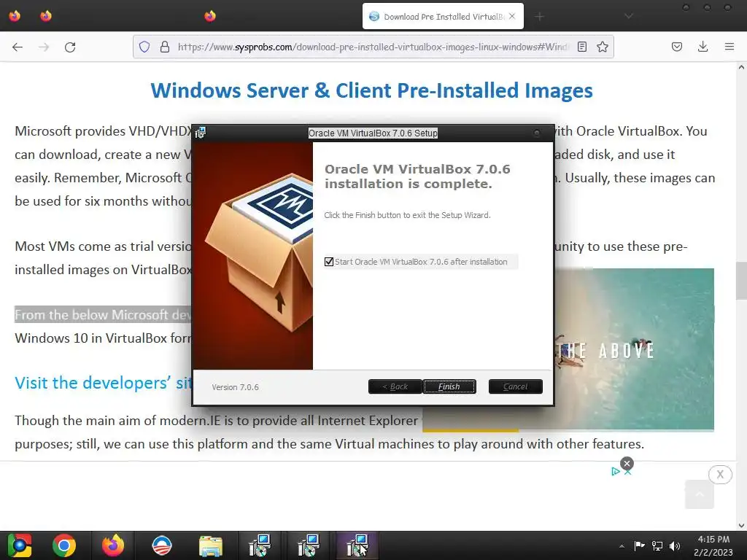Go back in Firefox browser
The width and height of the screenshot is (747, 560).
[x=18, y=47]
